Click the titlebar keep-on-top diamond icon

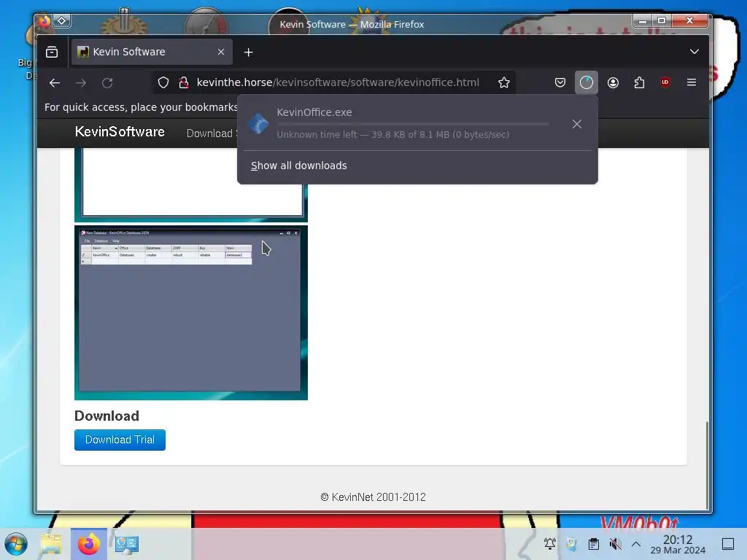[x=62, y=21]
